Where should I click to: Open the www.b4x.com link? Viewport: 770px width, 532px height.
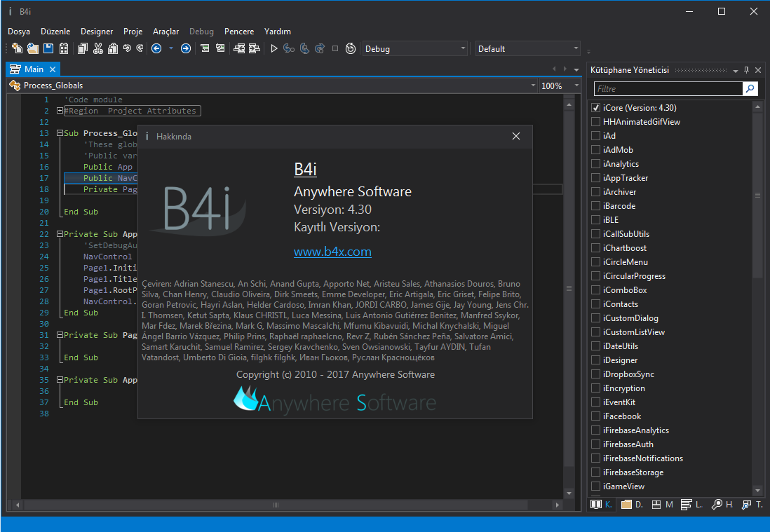[x=332, y=252]
